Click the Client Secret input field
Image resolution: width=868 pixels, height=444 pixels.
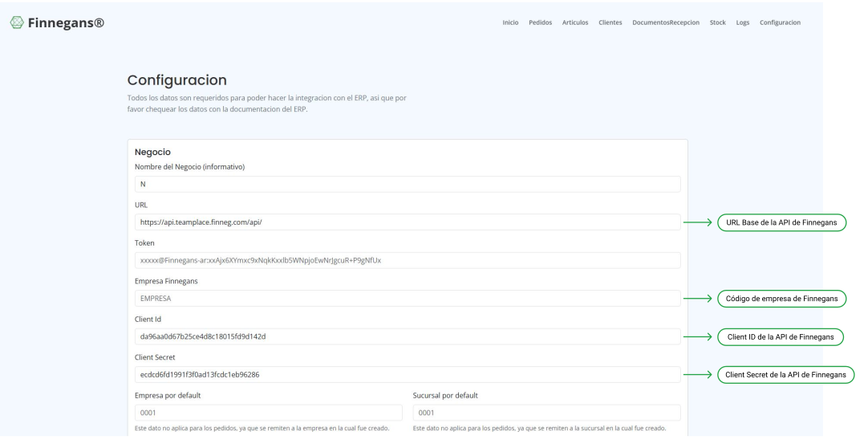408,374
